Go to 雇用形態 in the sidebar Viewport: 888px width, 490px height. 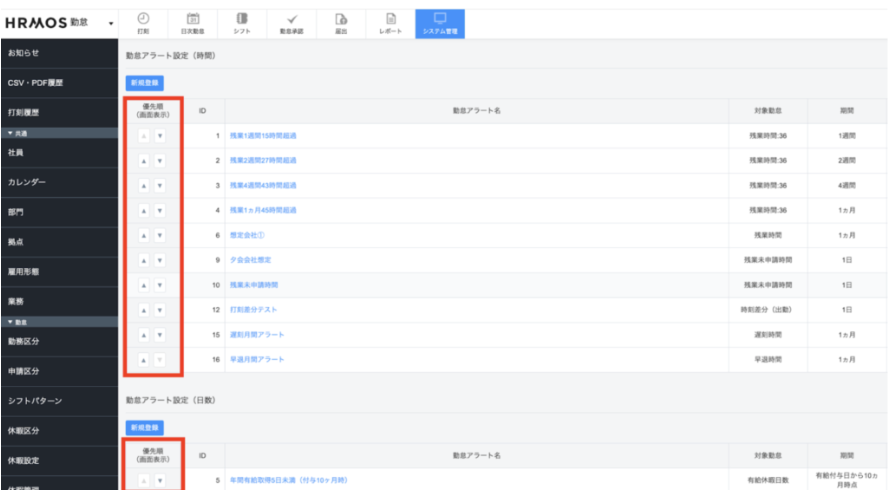59,272
